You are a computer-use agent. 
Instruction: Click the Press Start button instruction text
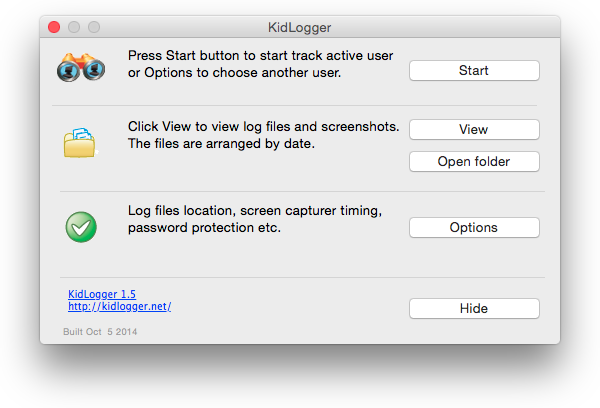[x=261, y=64]
